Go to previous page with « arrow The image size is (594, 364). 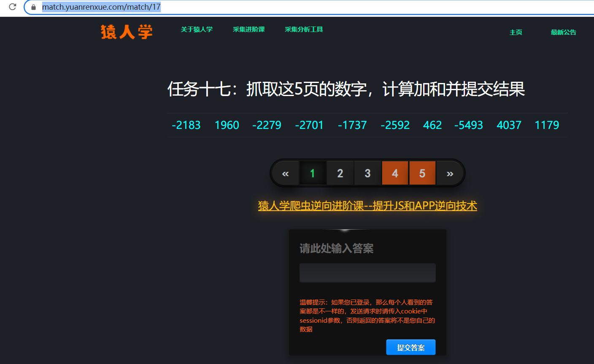pyautogui.click(x=286, y=173)
